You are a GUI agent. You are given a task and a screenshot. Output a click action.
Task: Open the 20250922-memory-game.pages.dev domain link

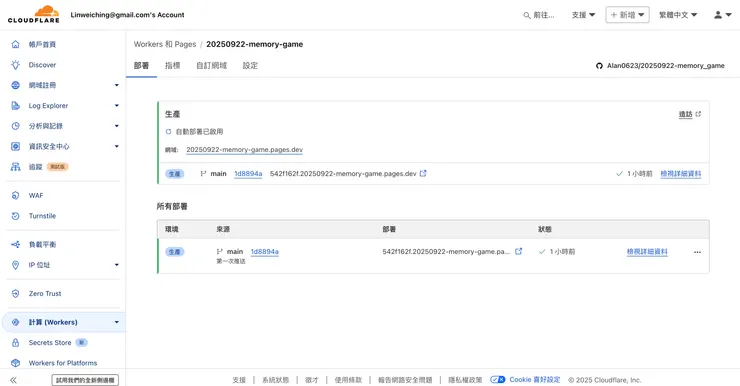[x=244, y=150]
